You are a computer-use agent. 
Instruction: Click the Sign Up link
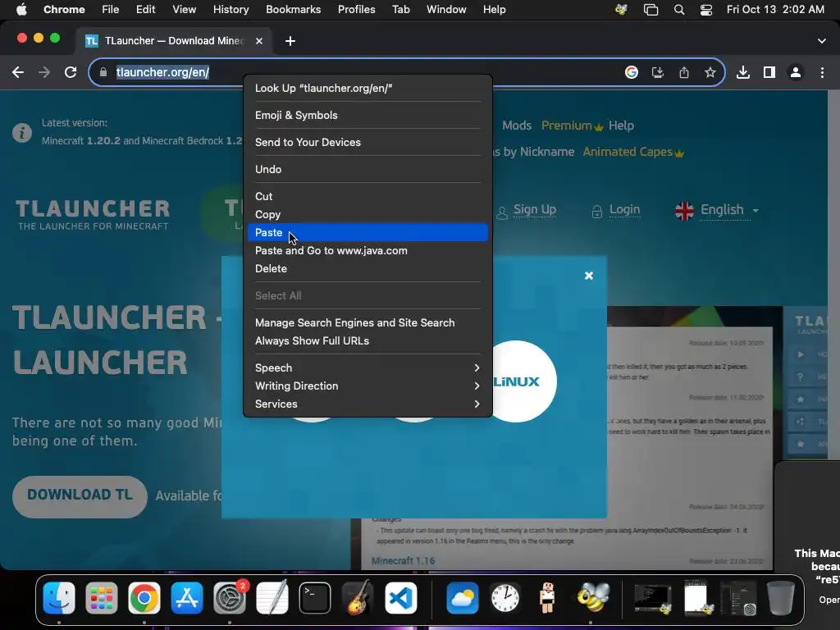pyautogui.click(x=534, y=209)
